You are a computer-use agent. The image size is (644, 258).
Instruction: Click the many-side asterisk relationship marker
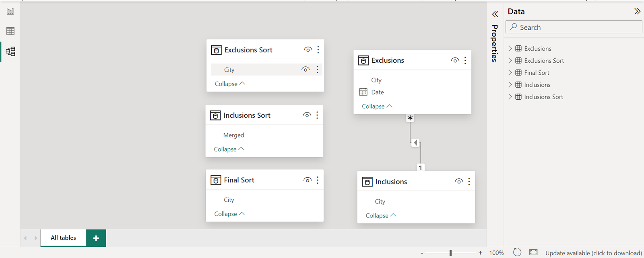410,118
